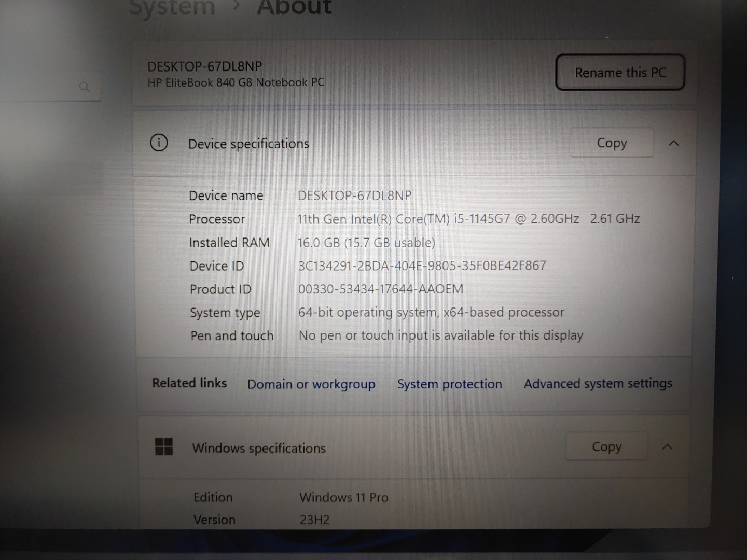747x560 pixels.
Task: Click the Pen and touch label
Action: coord(232,336)
